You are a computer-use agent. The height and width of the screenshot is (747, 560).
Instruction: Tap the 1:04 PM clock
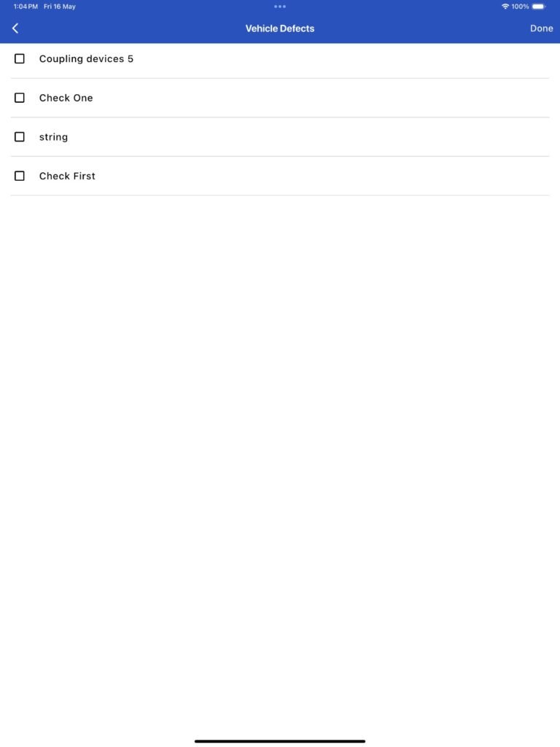(x=26, y=7)
